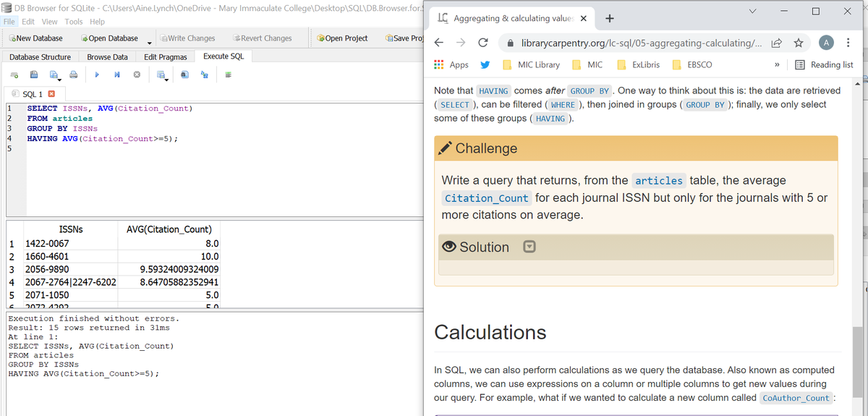
Task: Click the Open Database toolbar button
Action: coord(110,38)
